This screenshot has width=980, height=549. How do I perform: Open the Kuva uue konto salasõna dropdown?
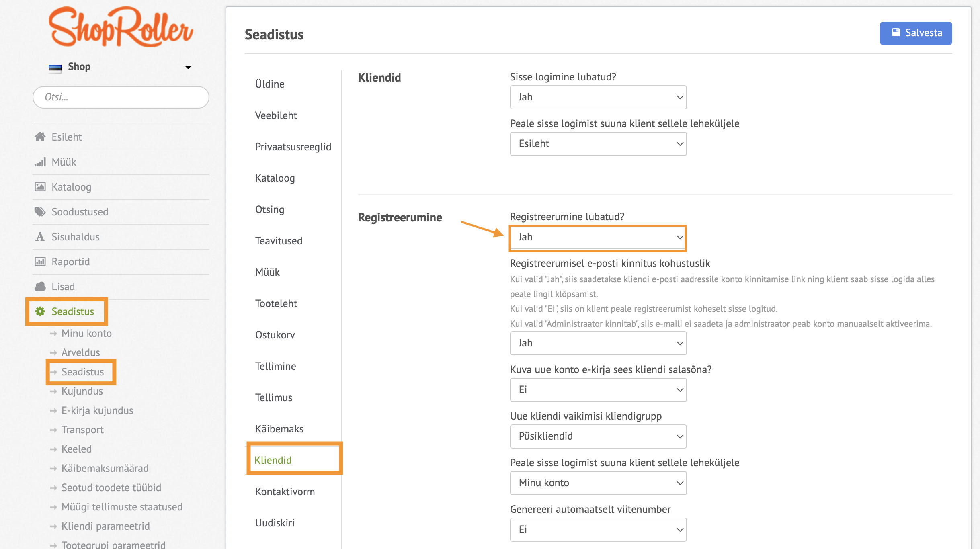point(598,390)
